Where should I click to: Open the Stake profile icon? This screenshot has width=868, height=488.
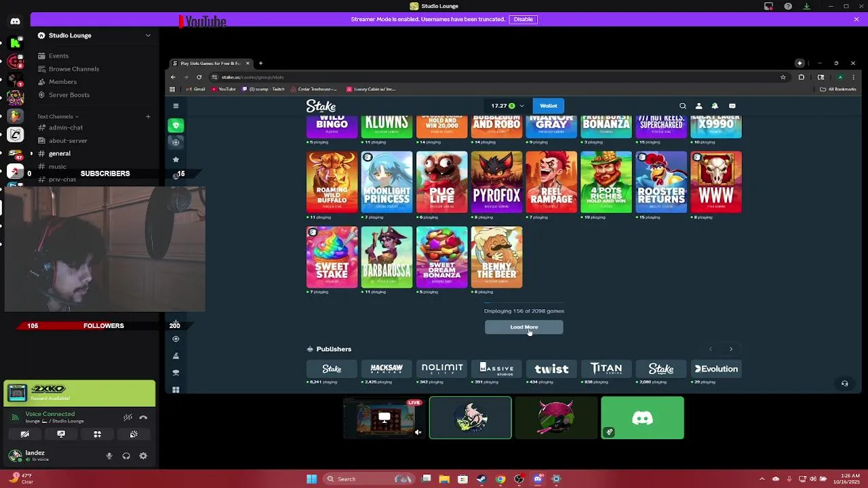(x=698, y=106)
